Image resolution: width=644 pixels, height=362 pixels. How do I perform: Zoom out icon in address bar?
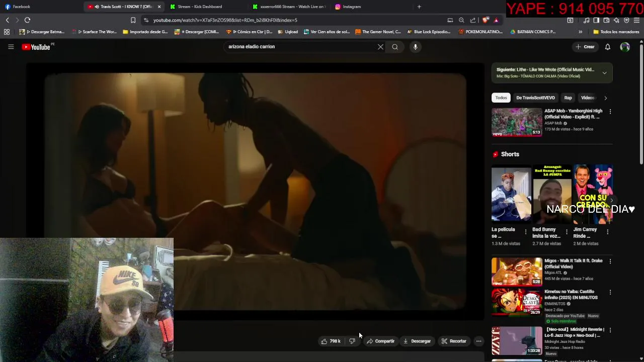(x=461, y=20)
